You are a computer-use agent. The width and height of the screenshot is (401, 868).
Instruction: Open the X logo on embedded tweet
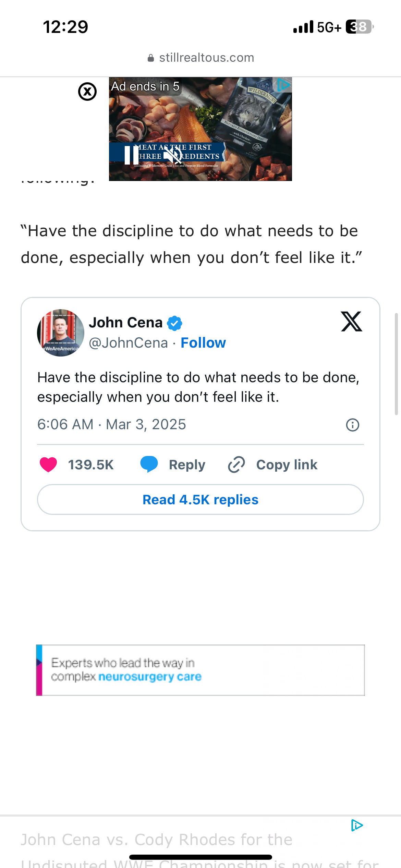(x=351, y=322)
